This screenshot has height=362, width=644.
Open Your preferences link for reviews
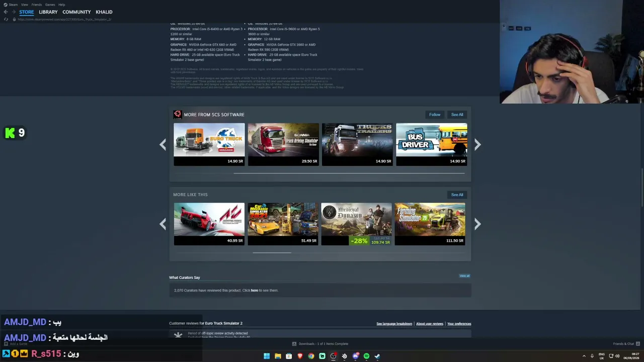(x=459, y=324)
